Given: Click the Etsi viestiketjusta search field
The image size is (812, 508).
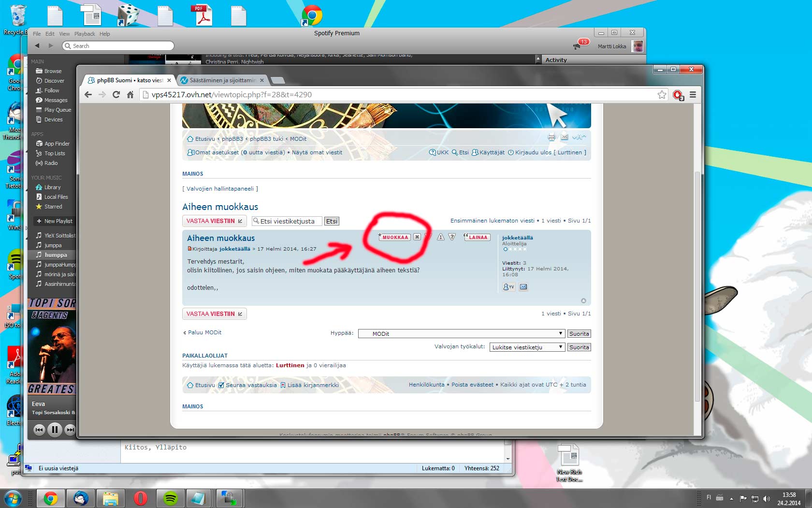Looking at the screenshot, I should 288,221.
